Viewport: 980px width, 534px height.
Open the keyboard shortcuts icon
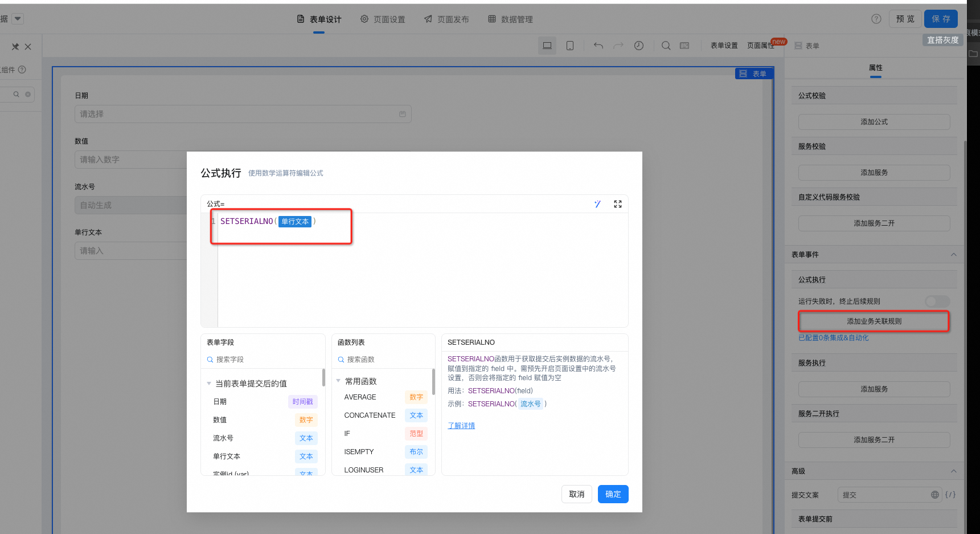pyautogui.click(x=684, y=46)
